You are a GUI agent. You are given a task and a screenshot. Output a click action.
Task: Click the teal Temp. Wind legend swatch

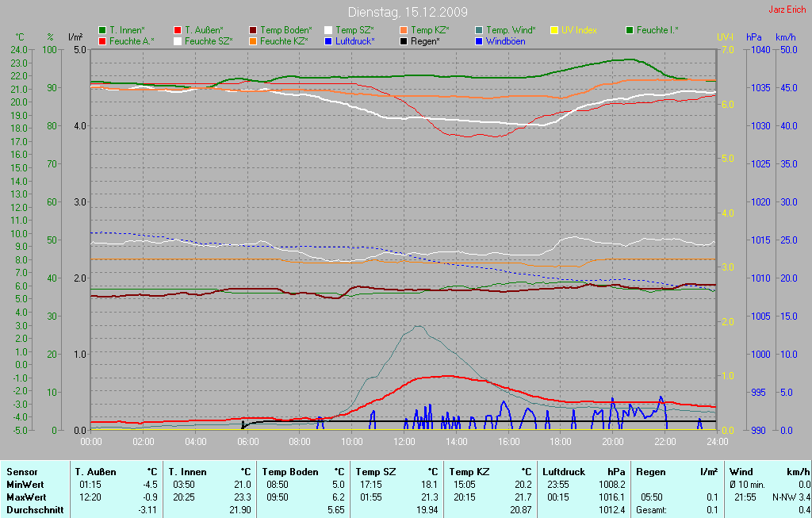point(479,31)
